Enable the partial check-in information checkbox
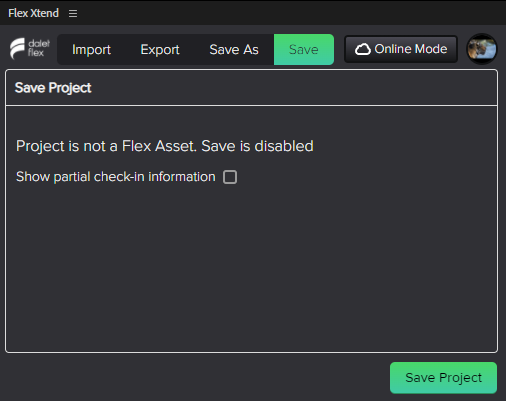 230,177
